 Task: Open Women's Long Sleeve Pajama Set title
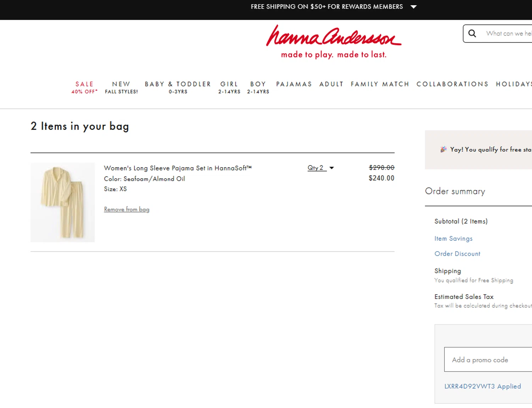[x=178, y=168]
